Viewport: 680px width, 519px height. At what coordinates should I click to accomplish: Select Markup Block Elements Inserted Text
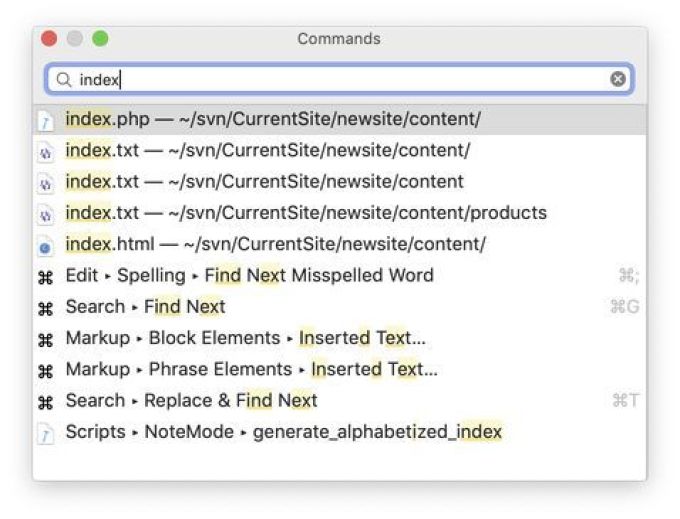tap(340, 338)
